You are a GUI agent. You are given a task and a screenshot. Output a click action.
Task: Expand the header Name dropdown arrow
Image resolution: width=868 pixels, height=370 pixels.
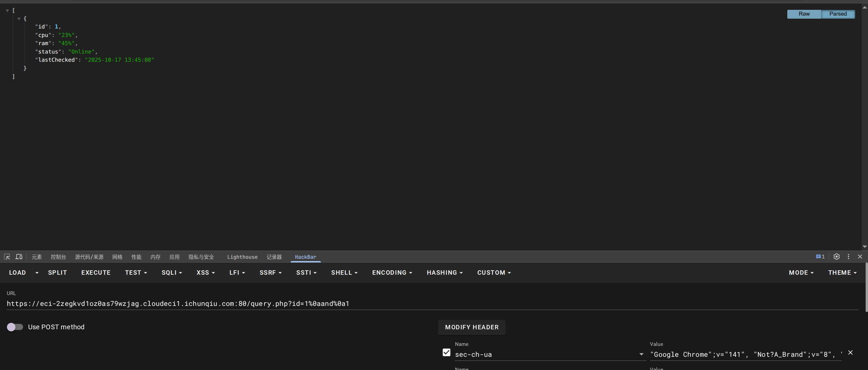pos(641,354)
